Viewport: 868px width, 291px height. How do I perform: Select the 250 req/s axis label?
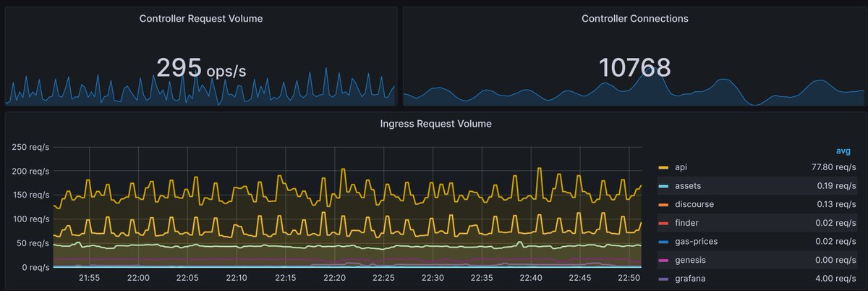[30, 148]
